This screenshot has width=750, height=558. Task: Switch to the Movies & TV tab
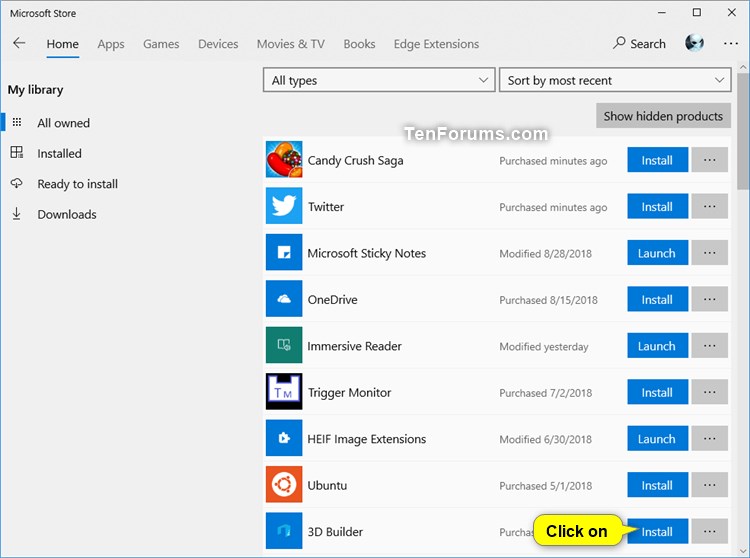pyautogui.click(x=291, y=44)
